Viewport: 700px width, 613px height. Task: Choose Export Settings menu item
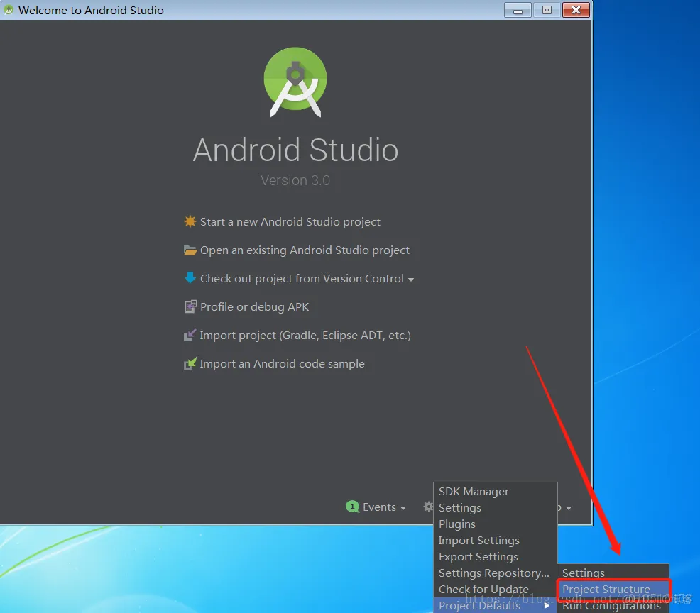495,557
